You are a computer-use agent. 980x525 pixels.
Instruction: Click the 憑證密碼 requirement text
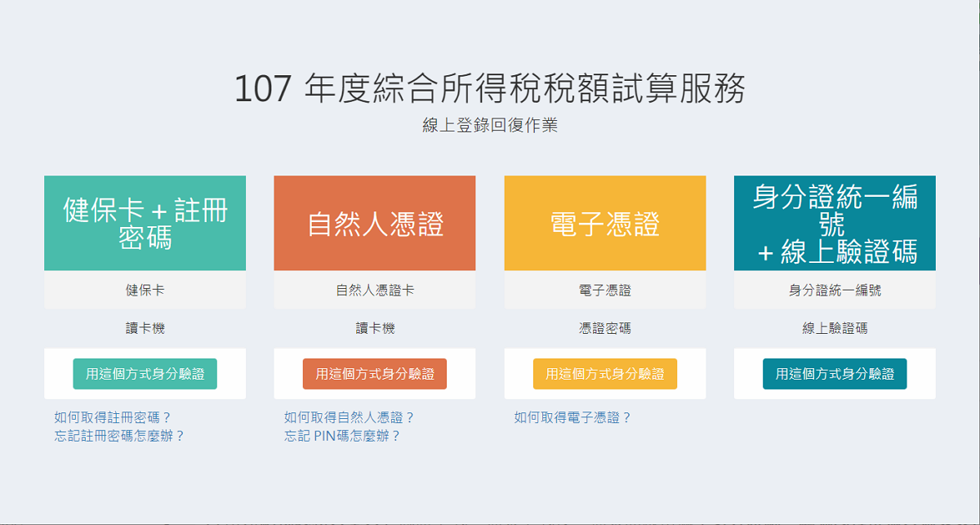coord(605,328)
